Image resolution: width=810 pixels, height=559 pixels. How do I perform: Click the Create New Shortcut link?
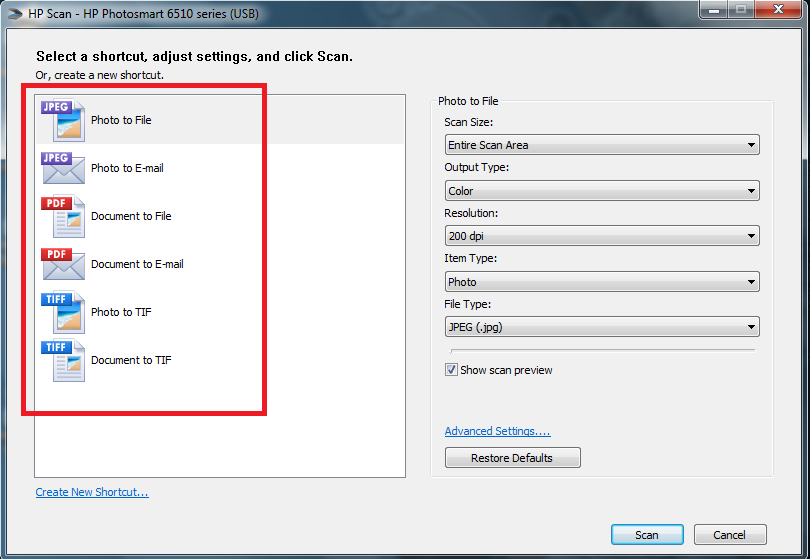point(92,492)
